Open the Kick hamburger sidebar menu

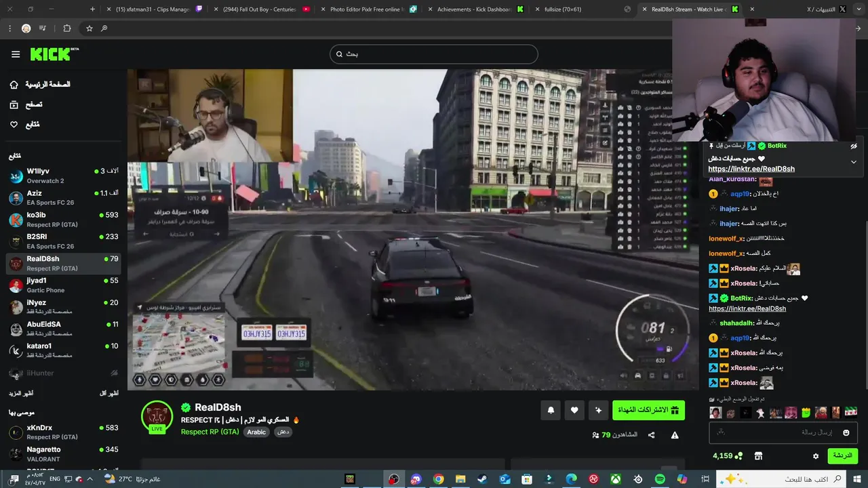click(15, 54)
